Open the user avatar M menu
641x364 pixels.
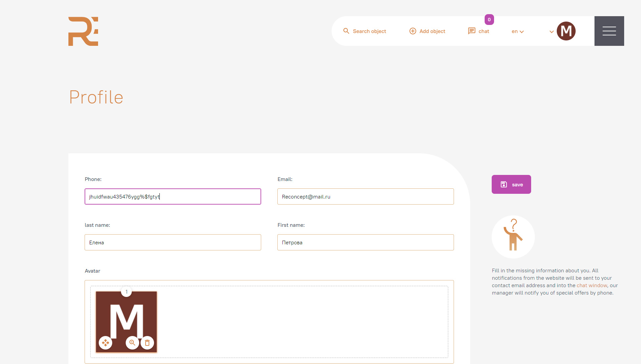pyautogui.click(x=566, y=31)
